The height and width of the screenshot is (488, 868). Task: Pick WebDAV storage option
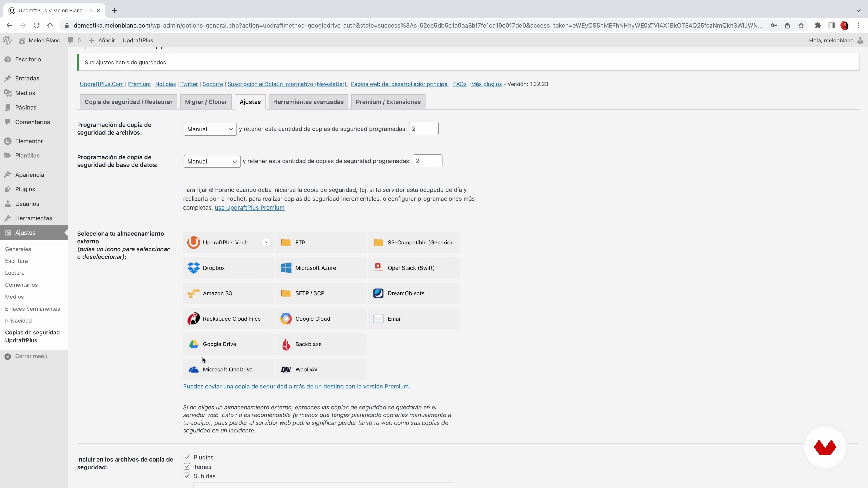tap(321, 370)
